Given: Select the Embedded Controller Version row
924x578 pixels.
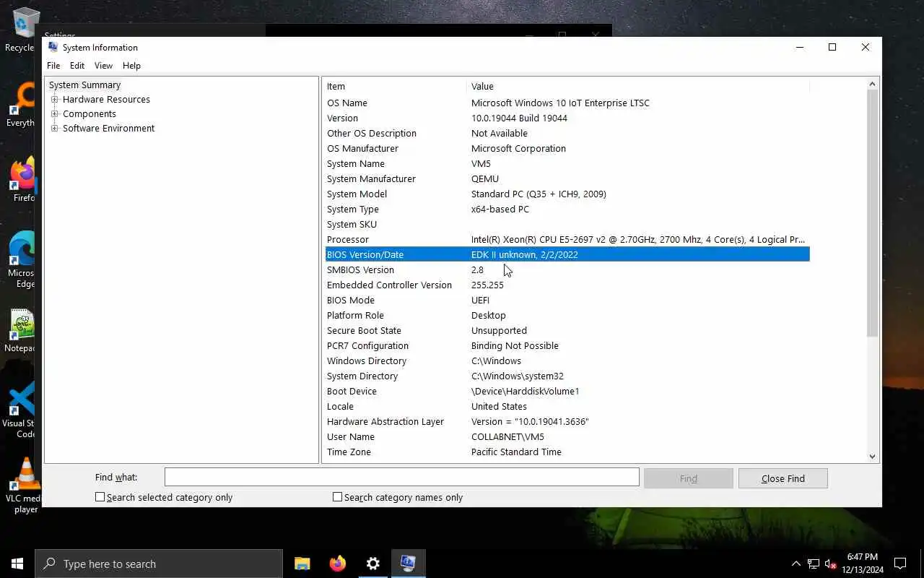Looking at the screenshot, I should click(x=567, y=285).
